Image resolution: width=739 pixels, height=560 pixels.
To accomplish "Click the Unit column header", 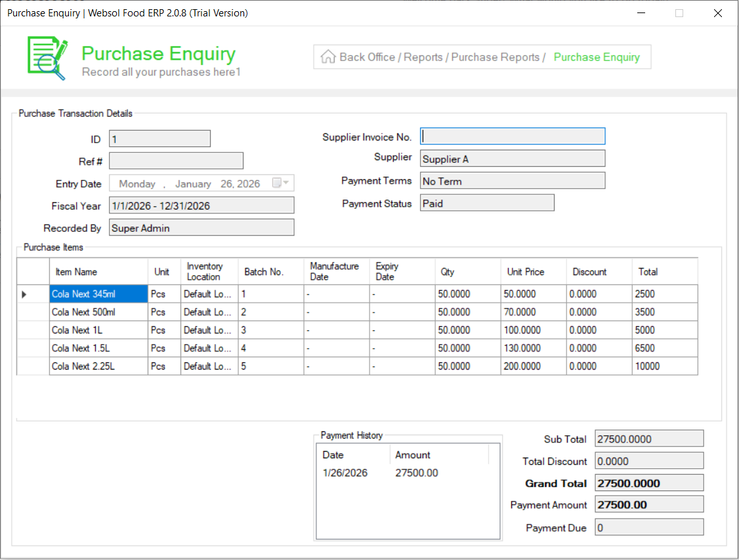I will pos(165,272).
